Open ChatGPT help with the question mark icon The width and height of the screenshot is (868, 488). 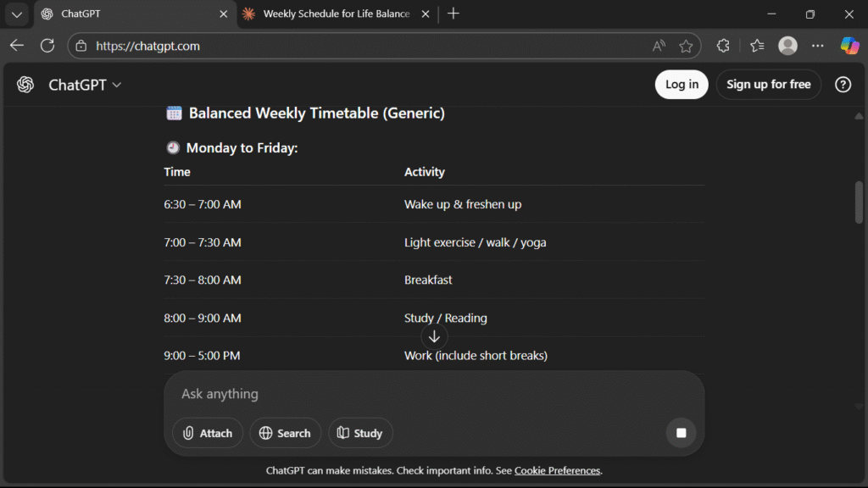[842, 85]
